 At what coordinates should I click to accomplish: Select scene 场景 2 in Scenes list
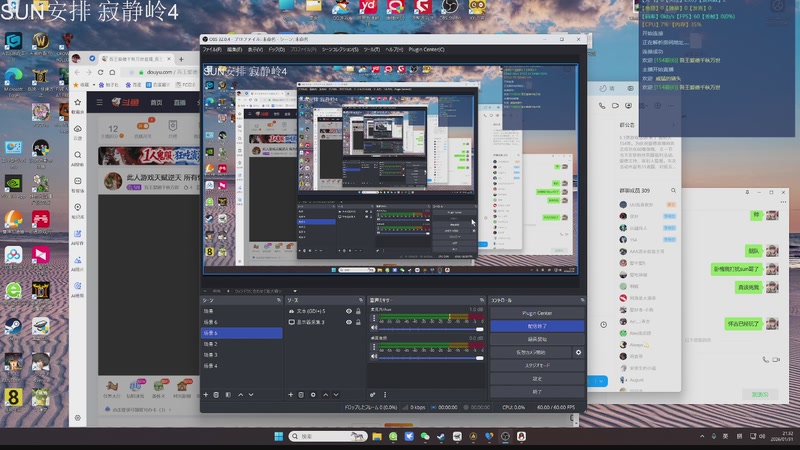242,344
